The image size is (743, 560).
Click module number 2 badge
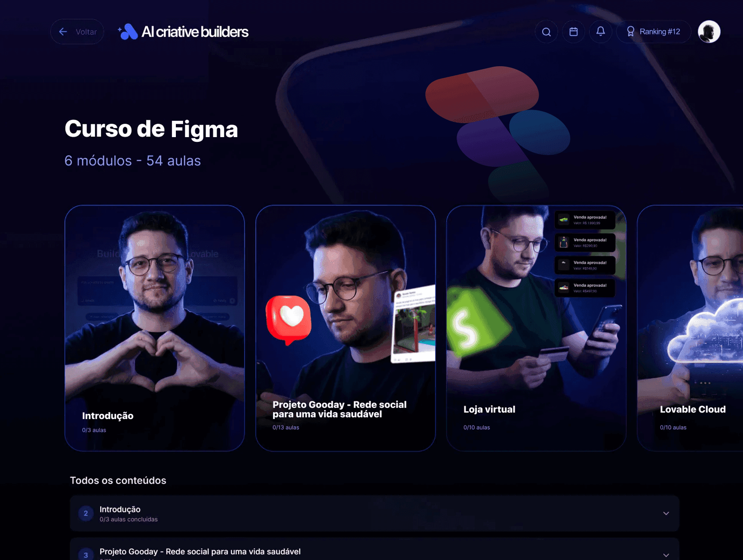coord(86,514)
